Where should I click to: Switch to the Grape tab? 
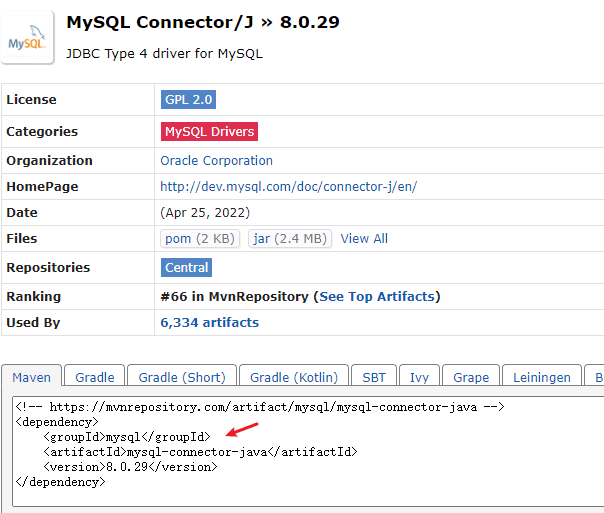click(471, 377)
